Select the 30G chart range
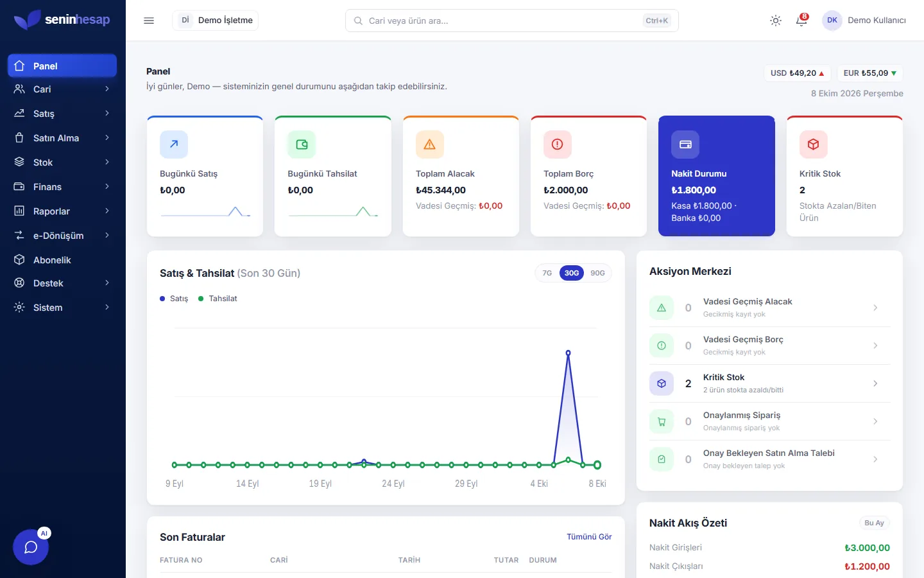924x578 pixels. (x=572, y=273)
